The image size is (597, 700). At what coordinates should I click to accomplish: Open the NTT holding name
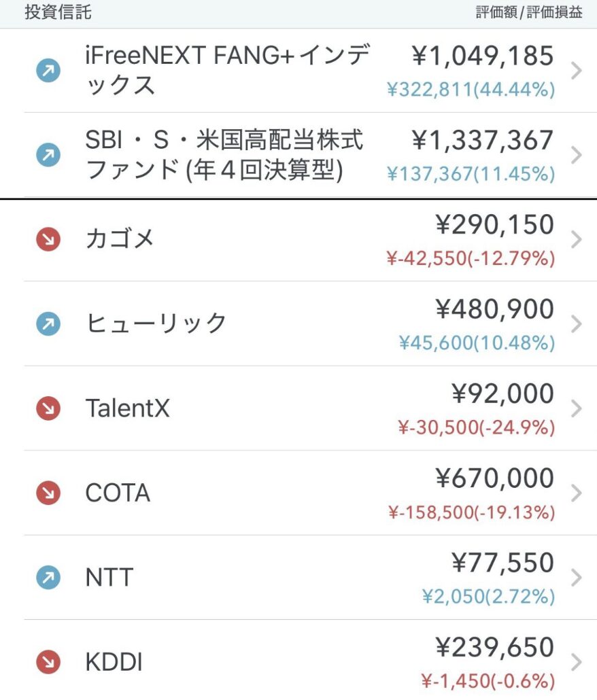(x=109, y=578)
